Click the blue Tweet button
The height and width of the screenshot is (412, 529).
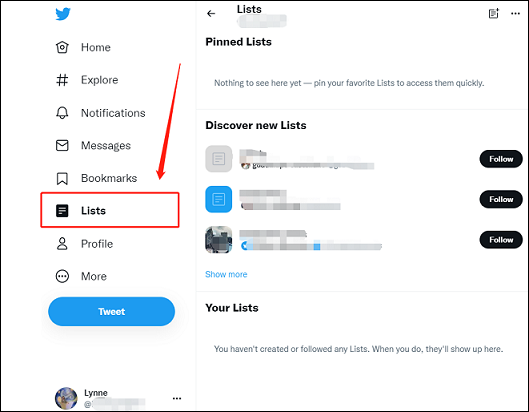112,311
